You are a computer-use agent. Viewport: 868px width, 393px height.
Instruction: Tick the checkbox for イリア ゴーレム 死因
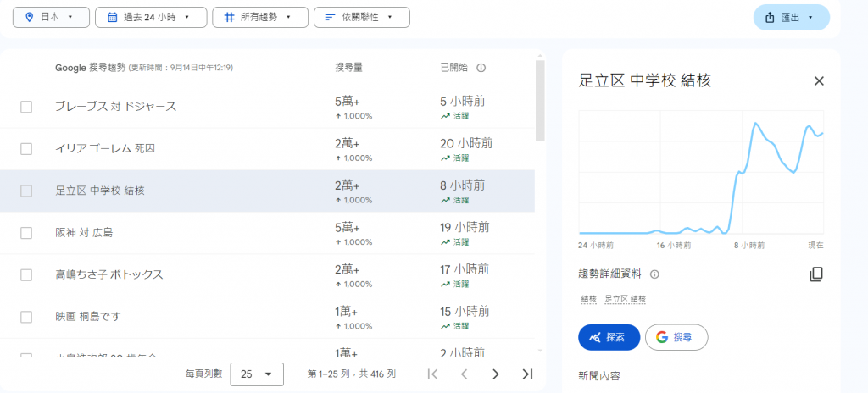[26, 149]
